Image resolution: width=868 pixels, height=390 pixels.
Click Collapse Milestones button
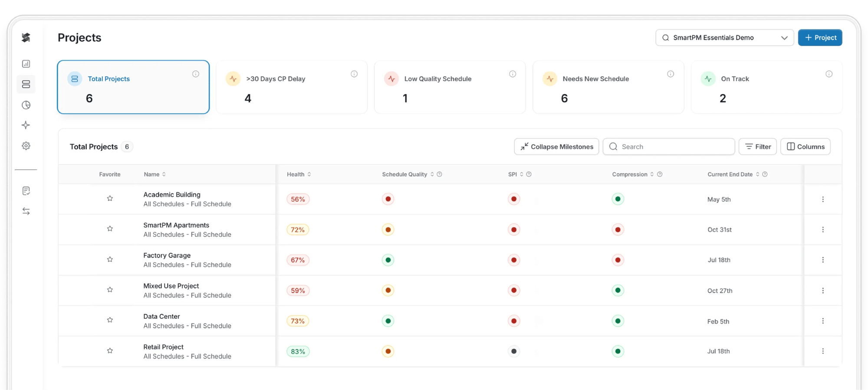click(556, 147)
